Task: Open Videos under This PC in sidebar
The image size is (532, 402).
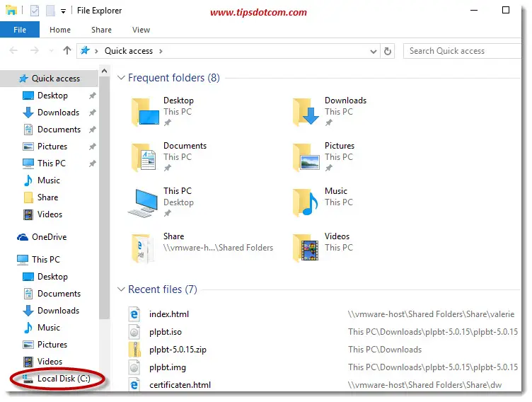Action: (50, 362)
